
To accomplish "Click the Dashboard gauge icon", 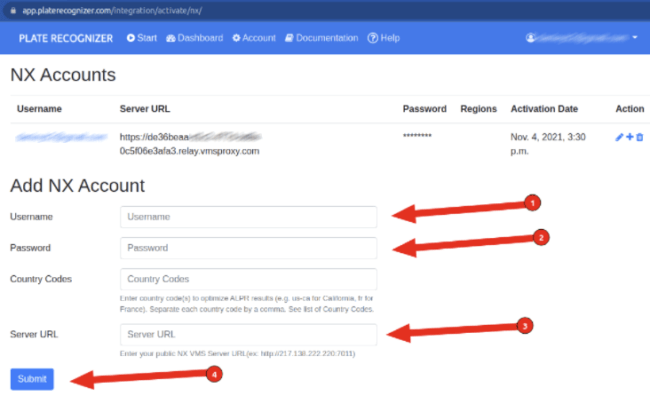I will coord(171,38).
